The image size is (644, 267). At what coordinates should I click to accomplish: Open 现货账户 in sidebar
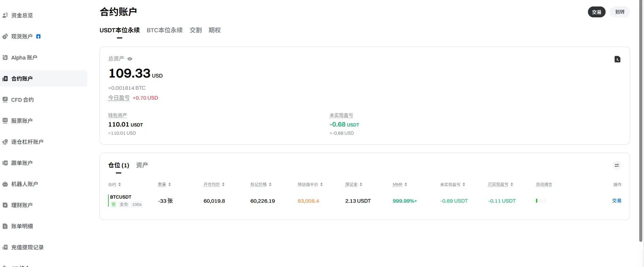22,36
